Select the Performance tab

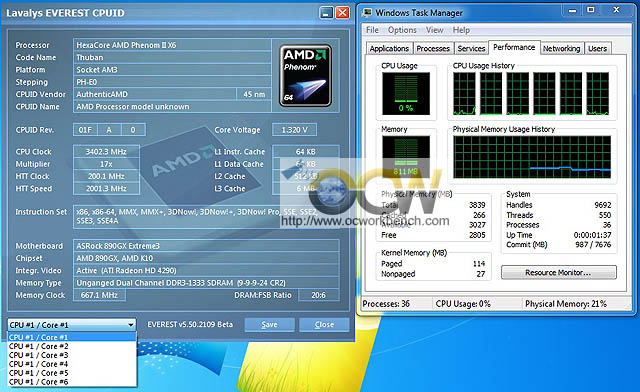coord(514,47)
